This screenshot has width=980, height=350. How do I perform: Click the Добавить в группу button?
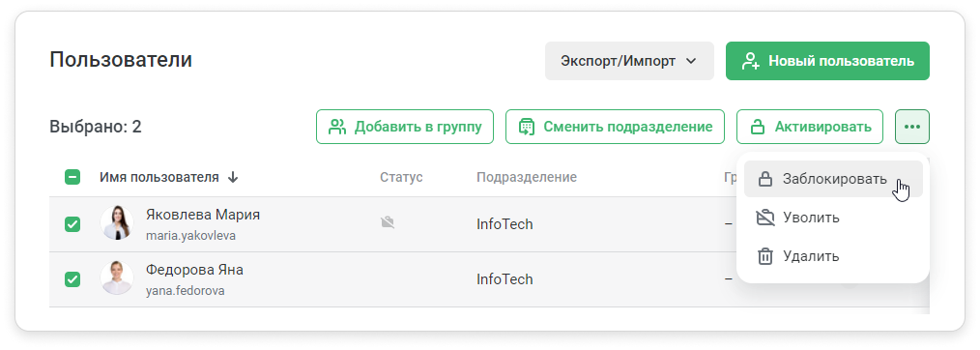pyautogui.click(x=405, y=127)
